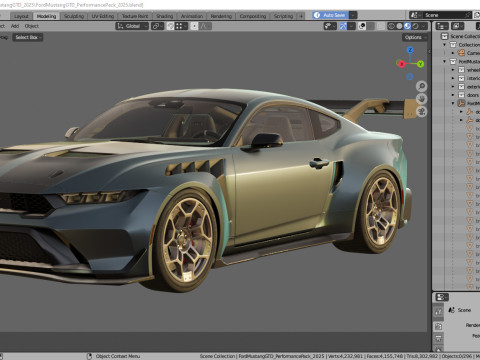Image resolution: width=480 pixels, height=360 pixels.
Task: Open the Output properties tab
Action: tap(438, 339)
